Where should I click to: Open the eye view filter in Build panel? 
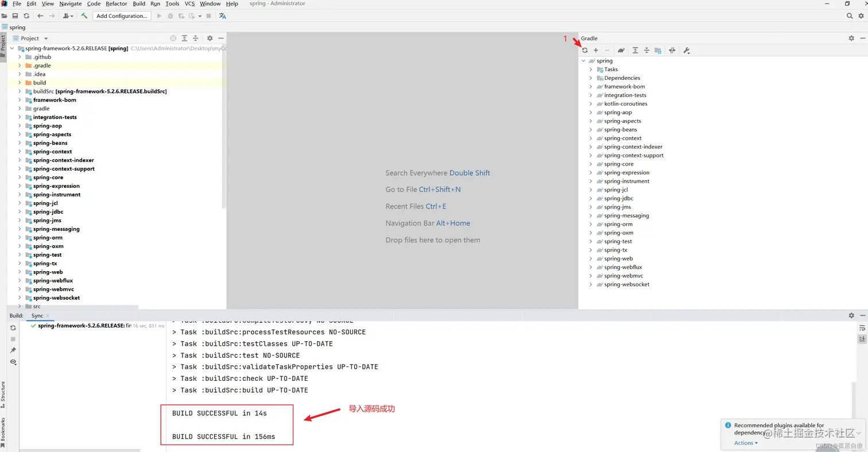pos(13,362)
